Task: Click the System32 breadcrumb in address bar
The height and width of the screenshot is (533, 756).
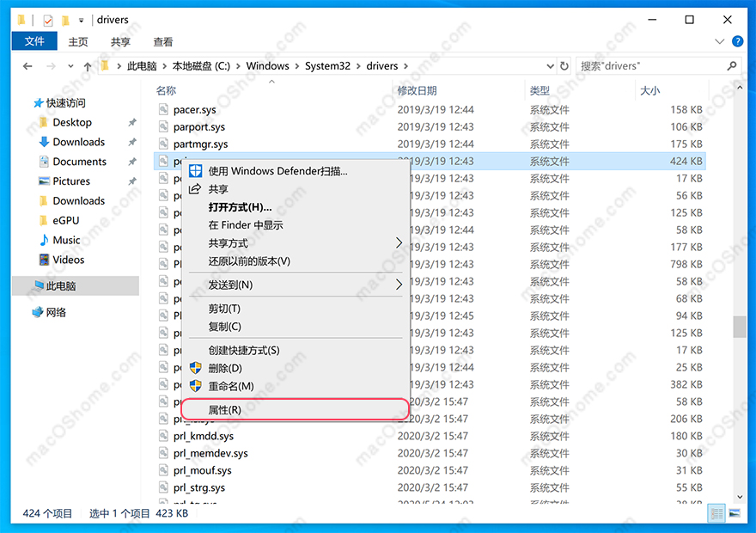Action: pyautogui.click(x=327, y=66)
